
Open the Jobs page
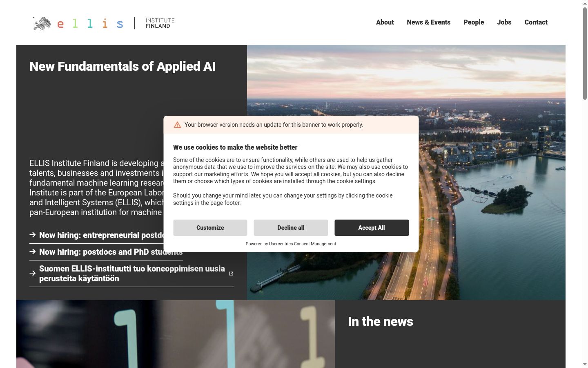click(x=504, y=22)
